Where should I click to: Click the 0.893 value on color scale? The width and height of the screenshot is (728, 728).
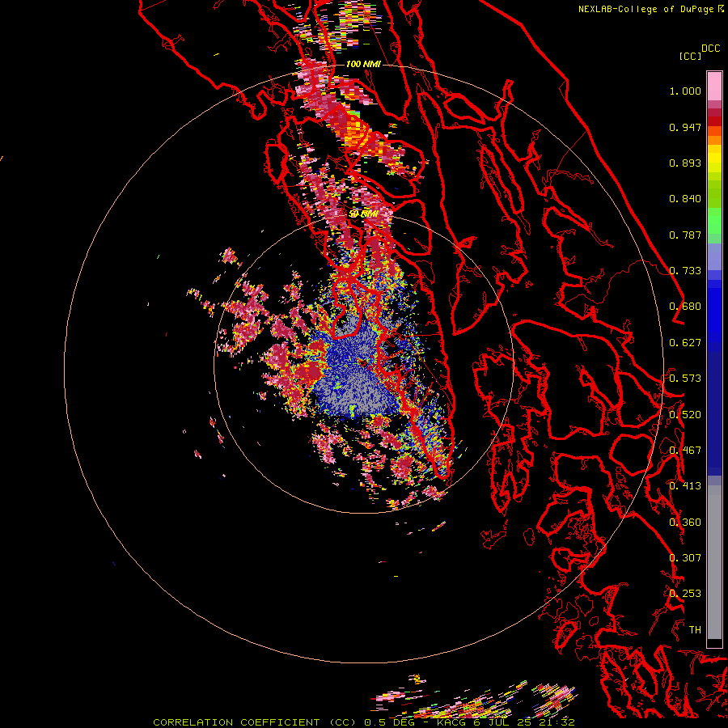[x=685, y=163]
